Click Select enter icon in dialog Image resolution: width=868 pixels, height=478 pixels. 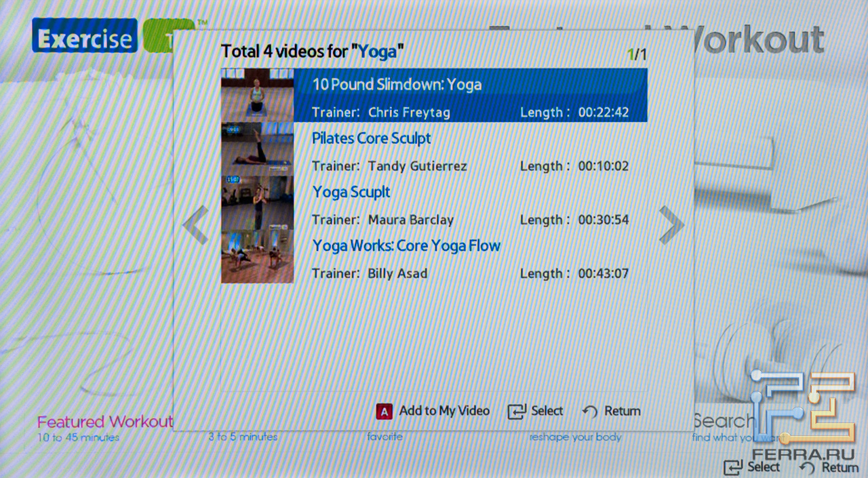517,411
